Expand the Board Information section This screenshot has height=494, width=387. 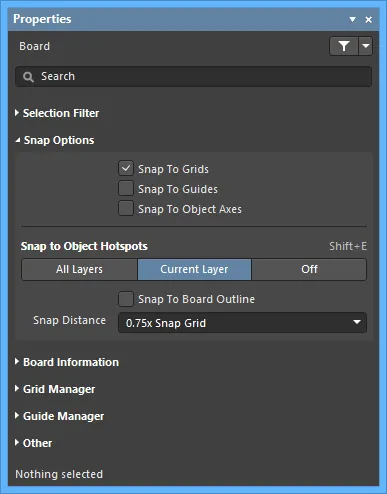(67, 362)
